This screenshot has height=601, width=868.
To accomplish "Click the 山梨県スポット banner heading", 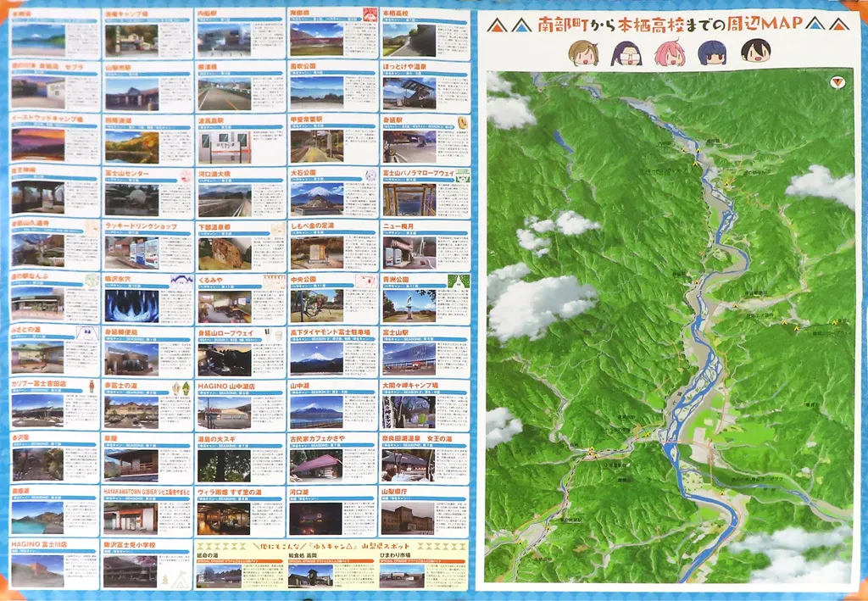I will pyautogui.click(x=331, y=546).
